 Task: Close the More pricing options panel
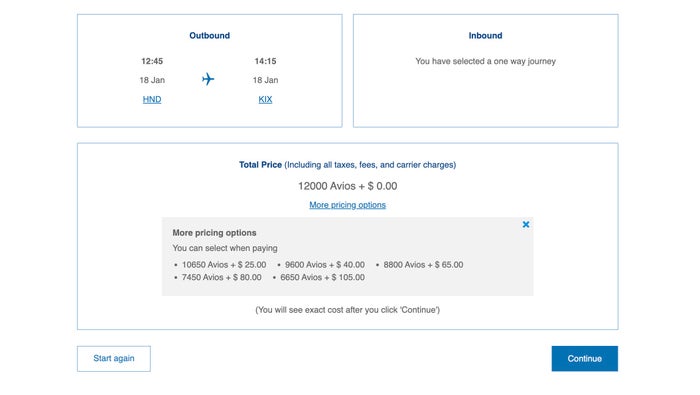pos(526,225)
